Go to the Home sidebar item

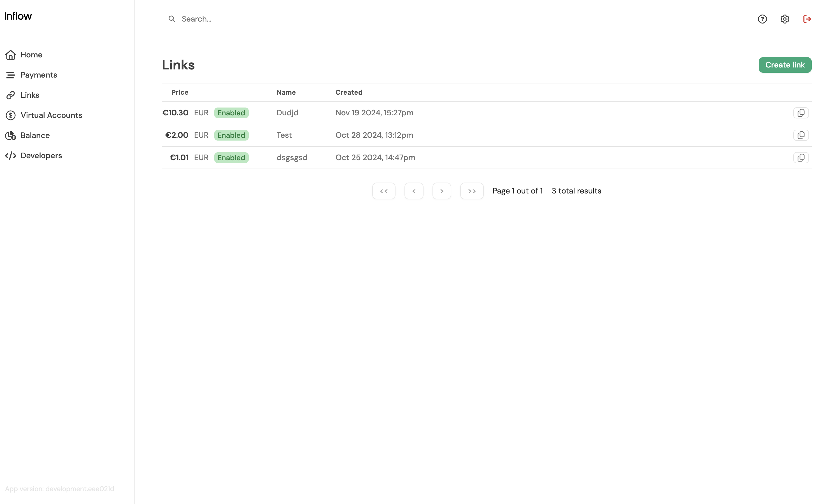point(31,55)
